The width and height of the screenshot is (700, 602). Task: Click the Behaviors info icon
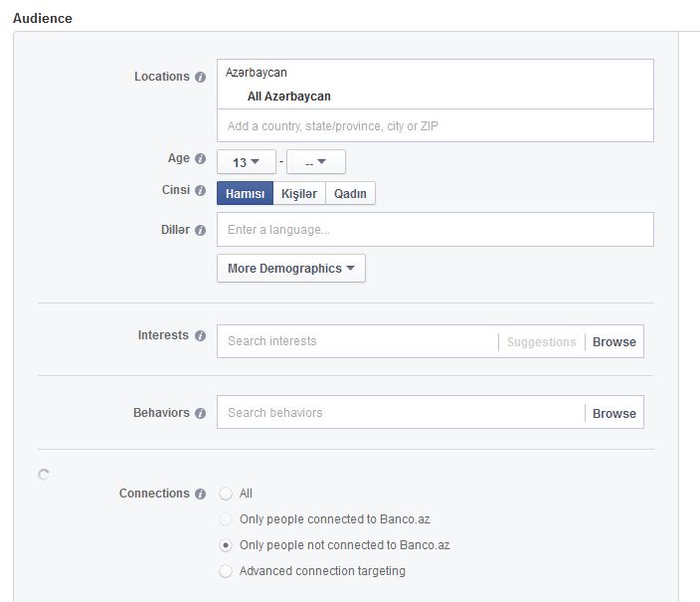[x=201, y=413]
